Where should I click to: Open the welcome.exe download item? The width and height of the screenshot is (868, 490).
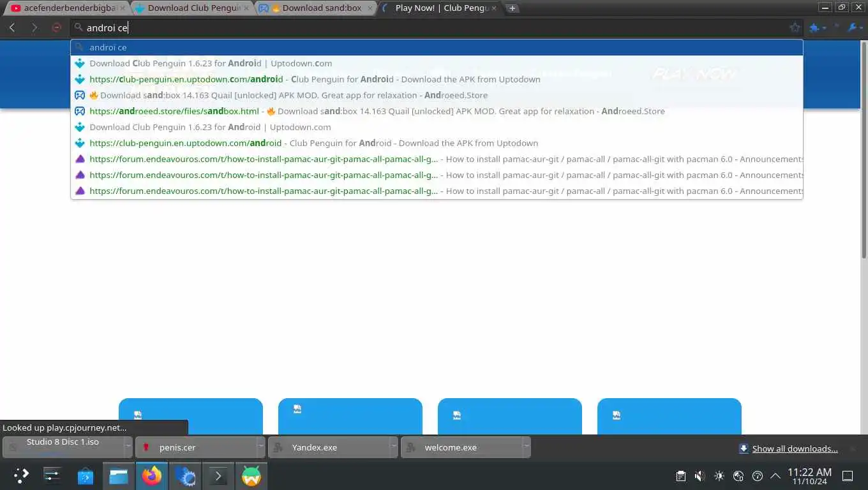[x=461, y=447]
